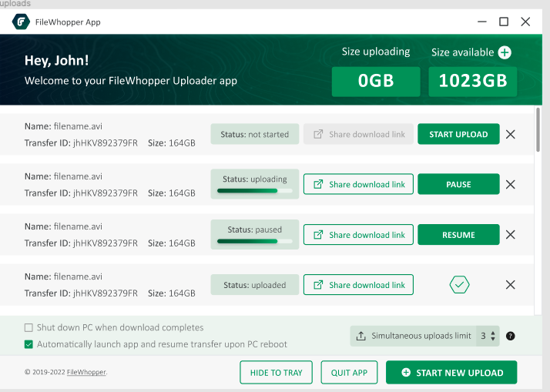Click the 1023GB Size available box
550x392 pixels.
473,82
